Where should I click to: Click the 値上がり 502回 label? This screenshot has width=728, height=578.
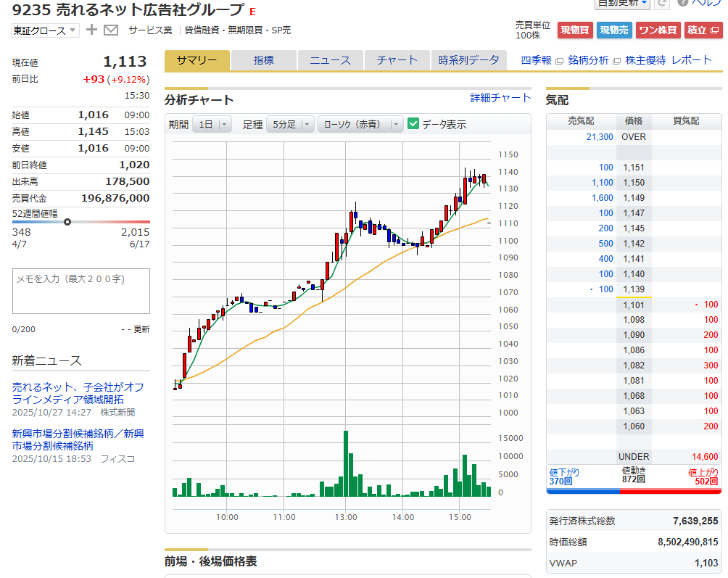coord(703,476)
